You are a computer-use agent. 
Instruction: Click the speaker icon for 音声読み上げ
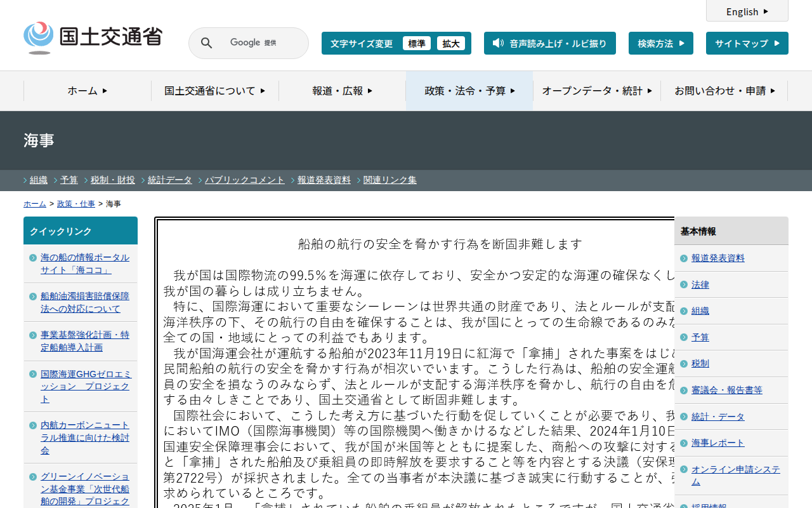(499, 43)
